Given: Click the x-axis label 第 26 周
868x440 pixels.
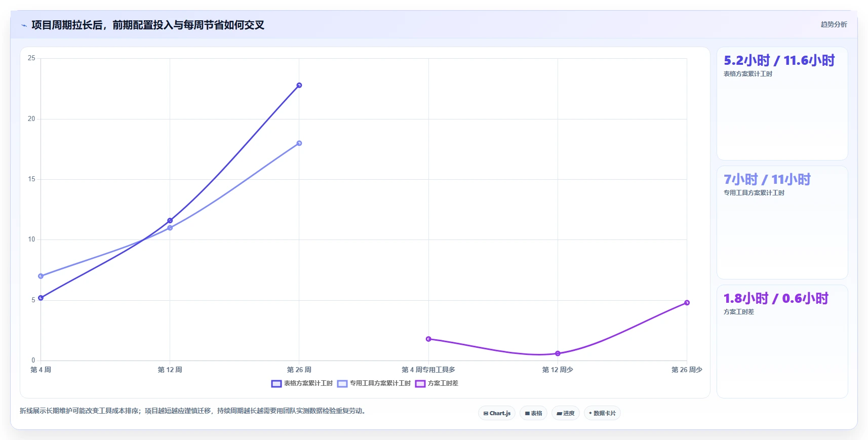Looking at the screenshot, I should pos(299,370).
